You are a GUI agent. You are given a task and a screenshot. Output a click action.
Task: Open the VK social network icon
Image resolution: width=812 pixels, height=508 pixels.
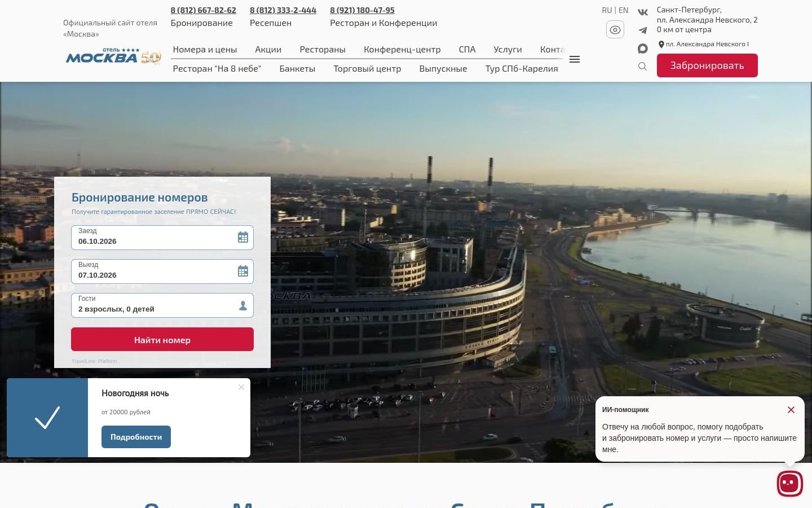tap(642, 12)
